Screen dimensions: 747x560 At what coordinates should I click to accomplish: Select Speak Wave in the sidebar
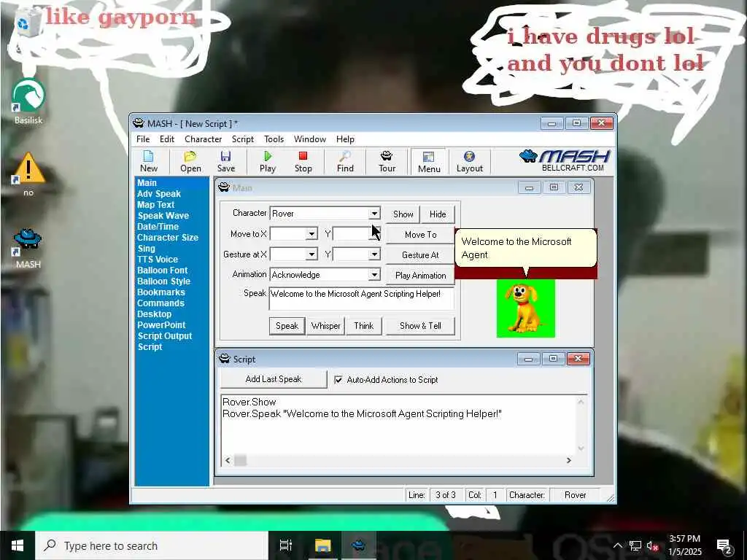(163, 216)
